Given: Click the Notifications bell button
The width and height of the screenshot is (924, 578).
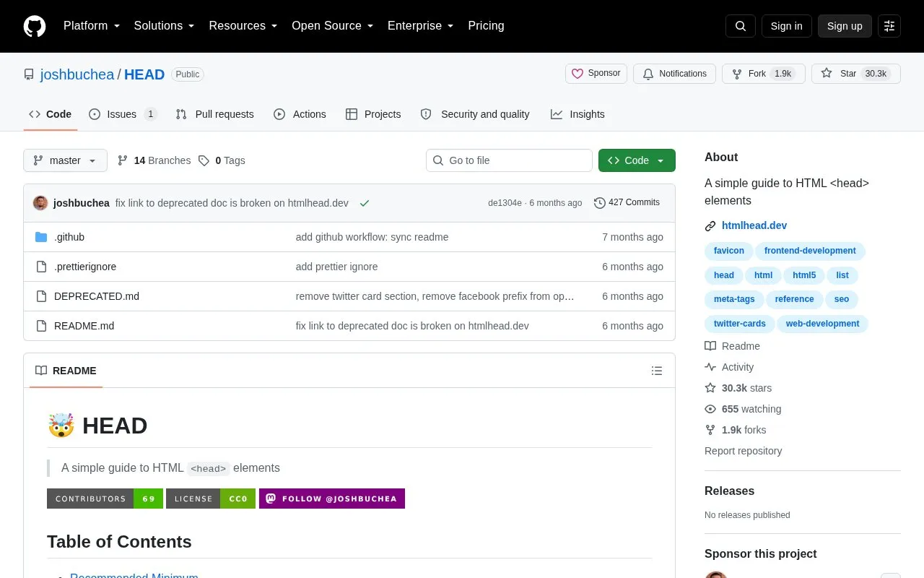Looking at the screenshot, I should point(674,74).
